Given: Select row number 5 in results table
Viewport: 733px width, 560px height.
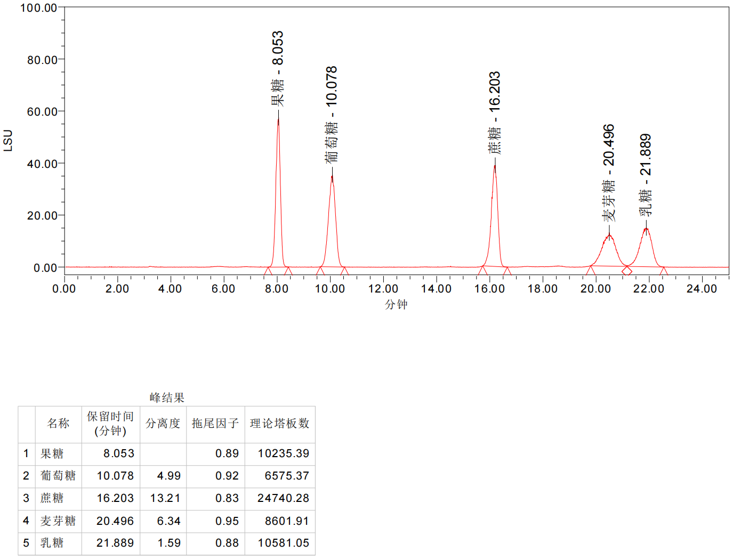Looking at the screenshot, I should click(x=26, y=543).
